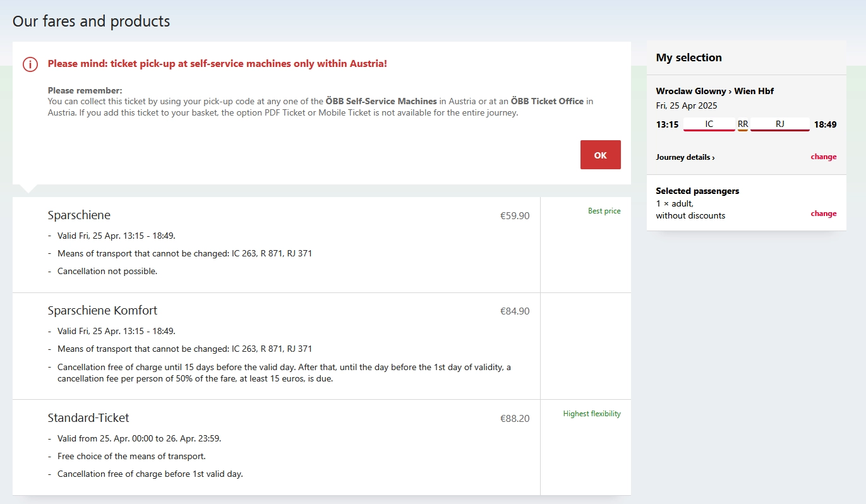The height and width of the screenshot is (504, 866).
Task: Click the €88.20 price
Action: 514,418
